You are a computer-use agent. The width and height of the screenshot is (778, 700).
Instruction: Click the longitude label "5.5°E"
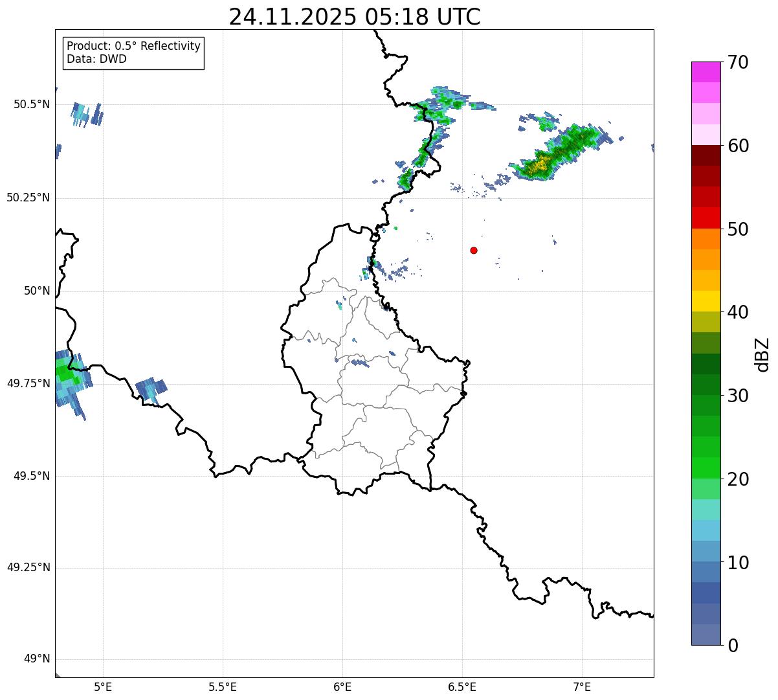pos(223,688)
